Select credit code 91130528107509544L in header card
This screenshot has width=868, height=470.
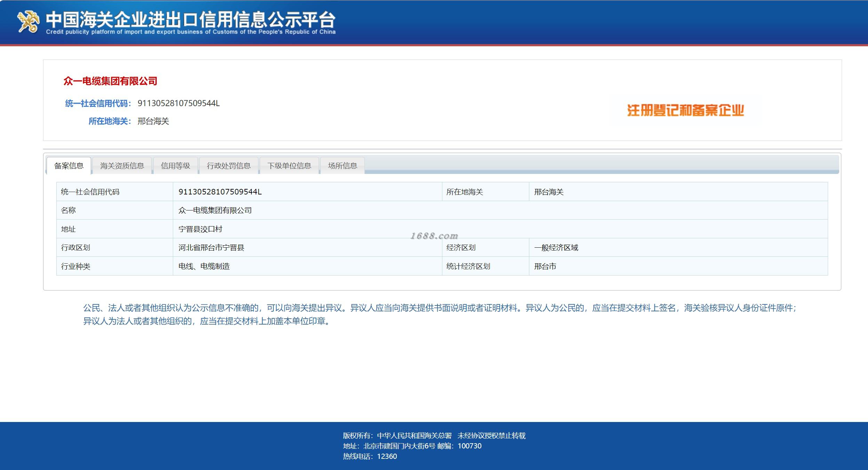[x=179, y=103]
